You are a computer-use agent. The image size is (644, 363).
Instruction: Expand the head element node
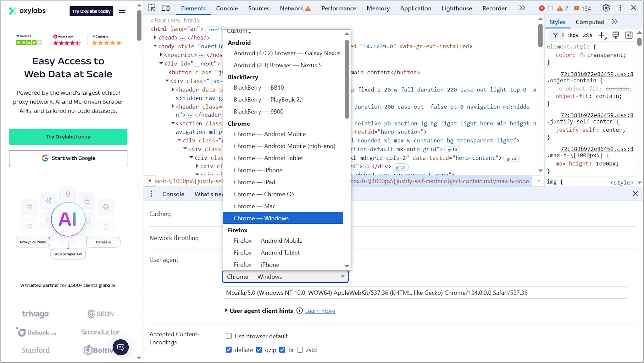click(155, 37)
